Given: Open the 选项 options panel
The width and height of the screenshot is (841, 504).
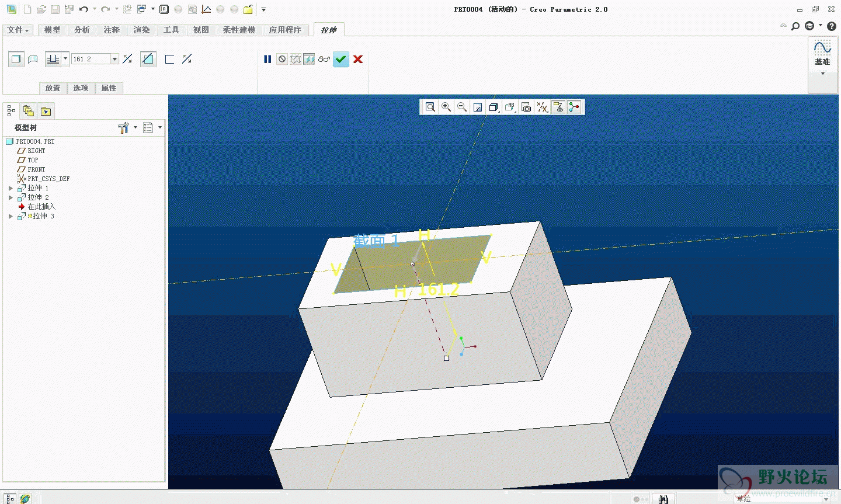Looking at the screenshot, I should (81, 88).
